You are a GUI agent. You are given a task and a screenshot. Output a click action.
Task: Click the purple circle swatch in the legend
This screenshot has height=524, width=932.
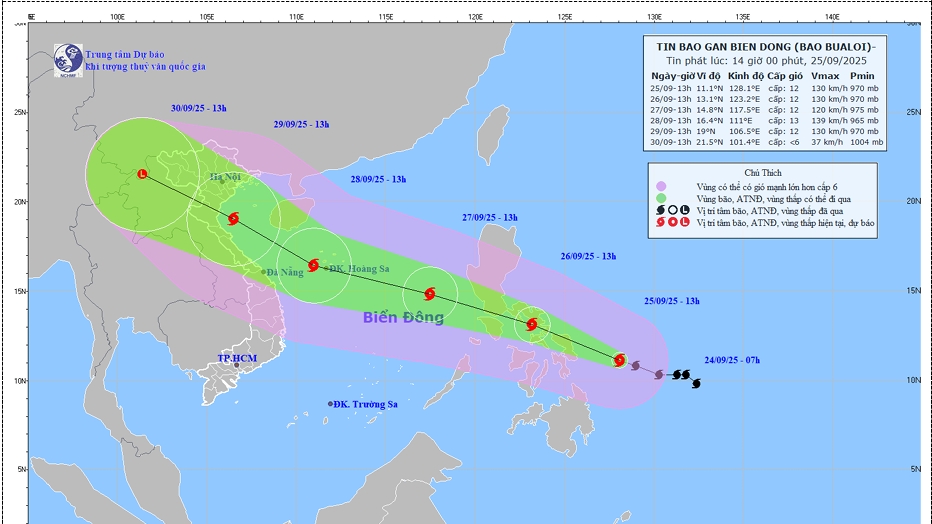click(662, 187)
